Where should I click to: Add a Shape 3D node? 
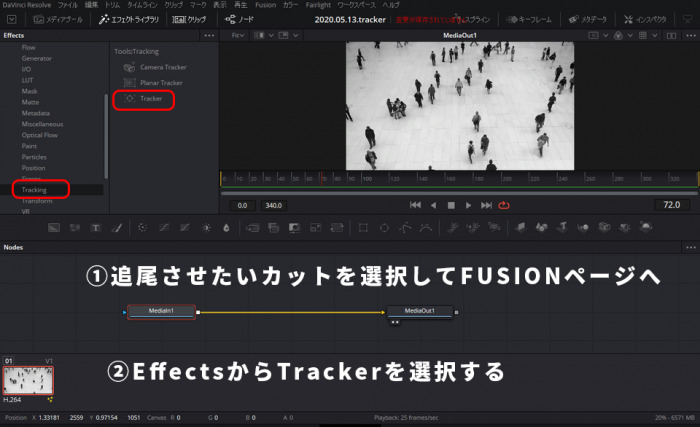541,227
